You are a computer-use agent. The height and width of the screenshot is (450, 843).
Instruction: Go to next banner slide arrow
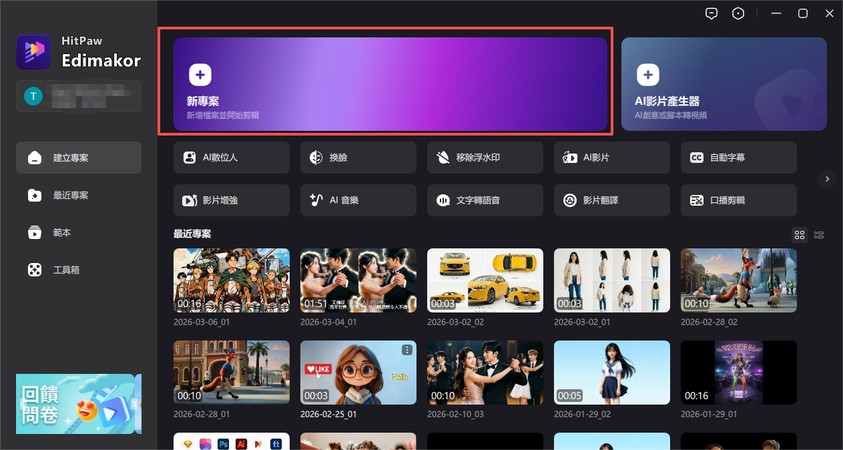click(x=134, y=404)
